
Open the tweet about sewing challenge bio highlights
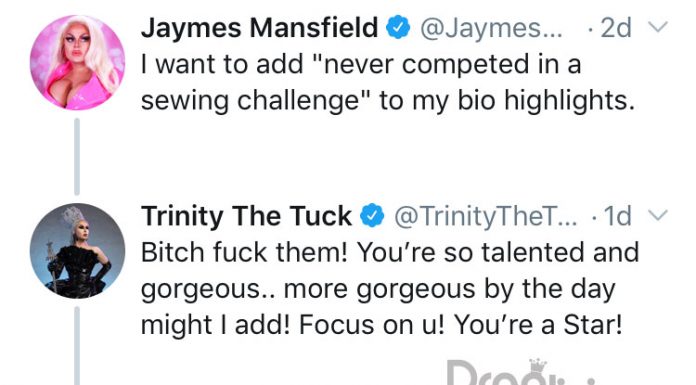click(388, 82)
